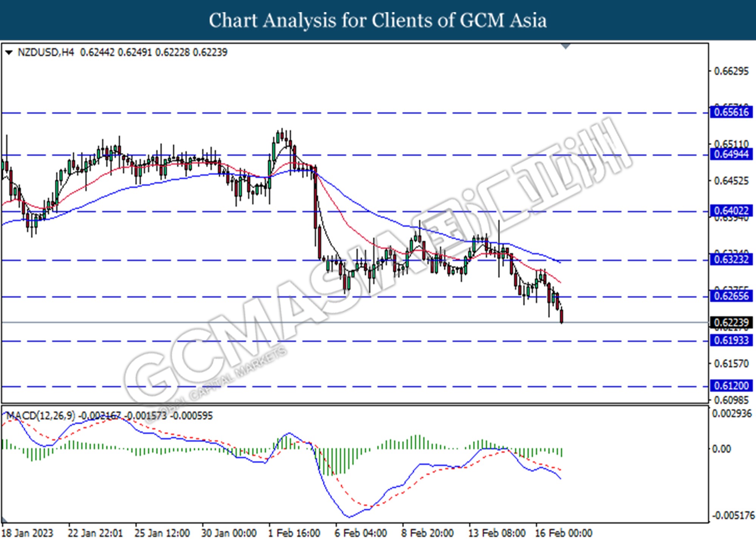The width and height of the screenshot is (756, 540).
Task: Click the 30 Jan 00:00 time label
Action: tap(229, 533)
